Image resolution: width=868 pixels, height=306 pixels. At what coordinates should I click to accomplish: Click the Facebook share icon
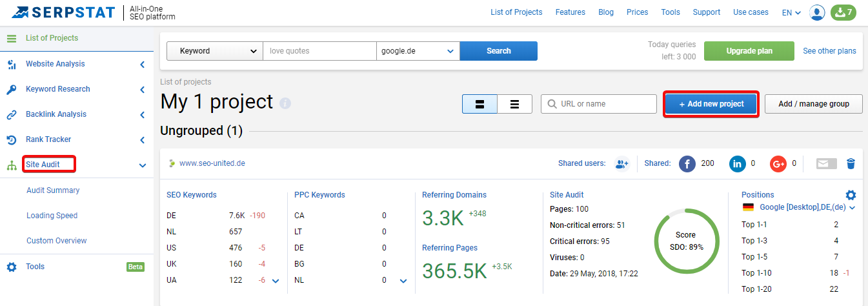point(687,163)
